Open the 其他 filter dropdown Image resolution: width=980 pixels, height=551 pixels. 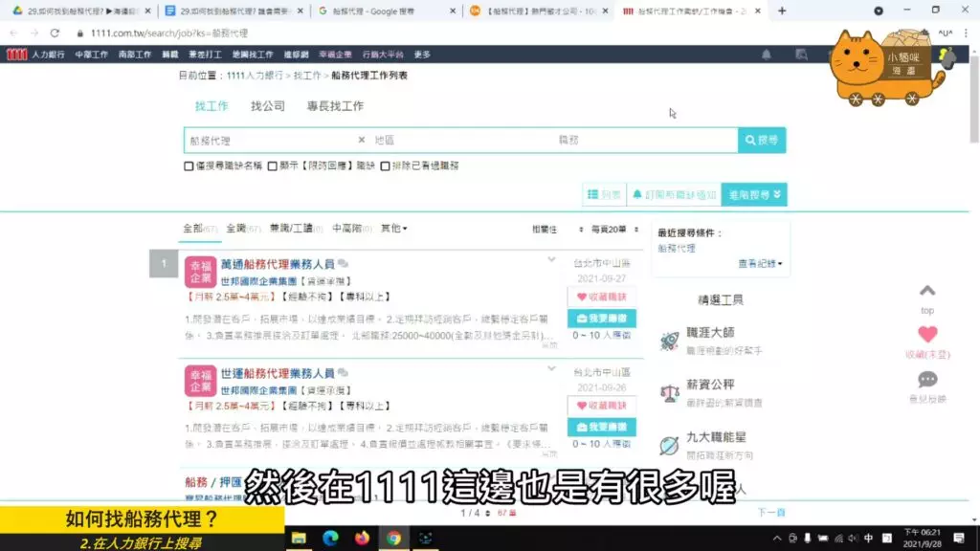pyautogui.click(x=393, y=229)
